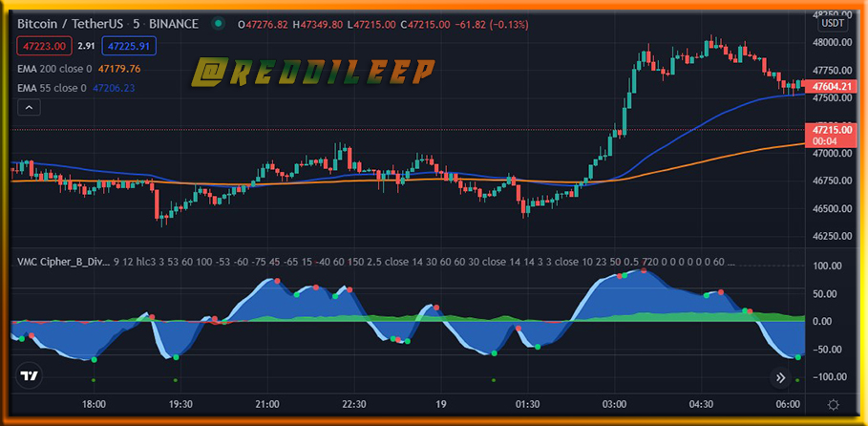
Task: Click the 18:00 time axis label
Action: pyautogui.click(x=95, y=404)
